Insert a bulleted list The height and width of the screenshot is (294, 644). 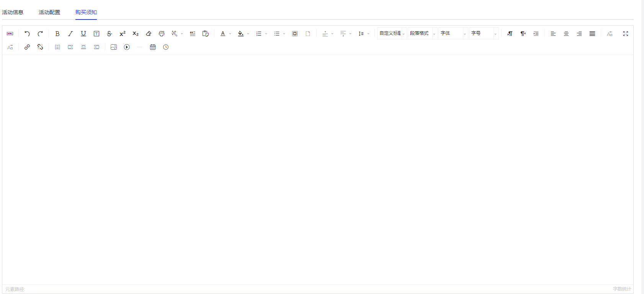pos(277,34)
